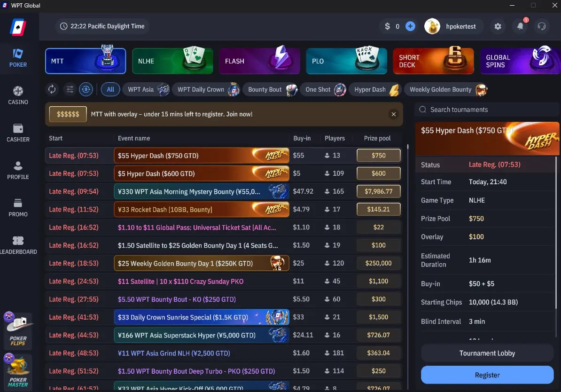Select ¥11 WPT Asia Grind NLH

click(223, 353)
